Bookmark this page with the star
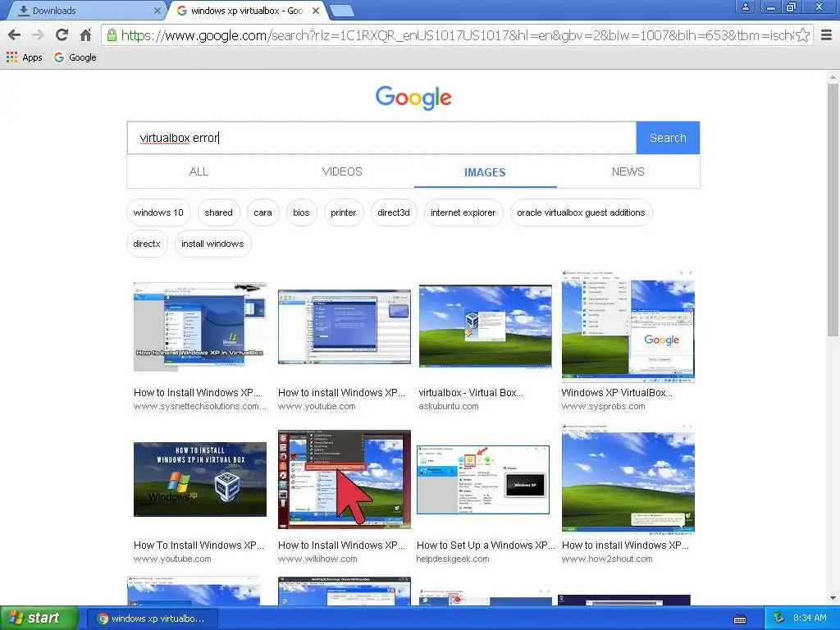The image size is (840, 630). coord(802,35)
